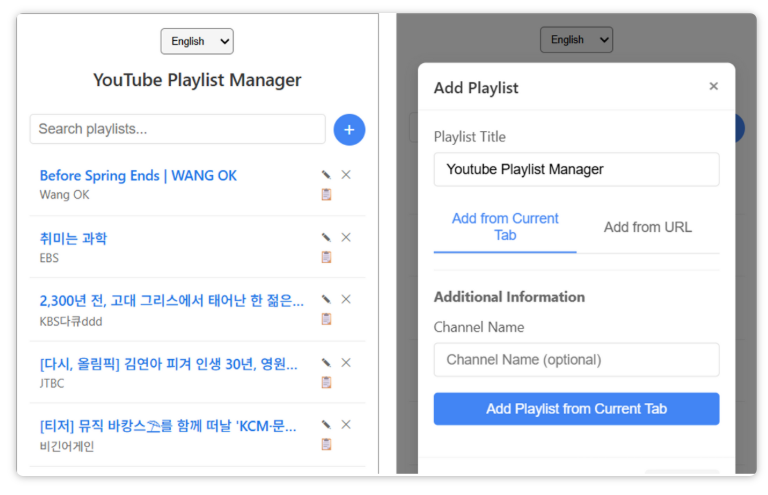Click the YouTube Playlist Manager heading
This screenshot has height=495, width=768.
click(197, 80)
